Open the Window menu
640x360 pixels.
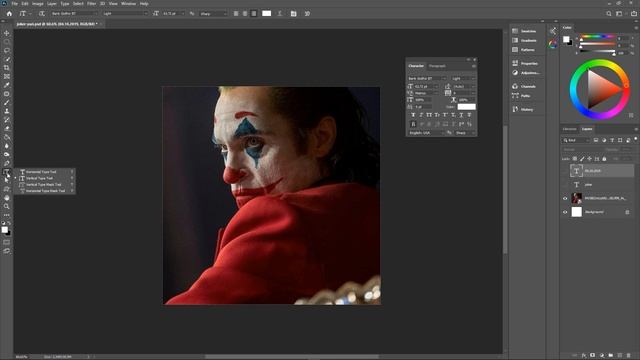(128, 4)
